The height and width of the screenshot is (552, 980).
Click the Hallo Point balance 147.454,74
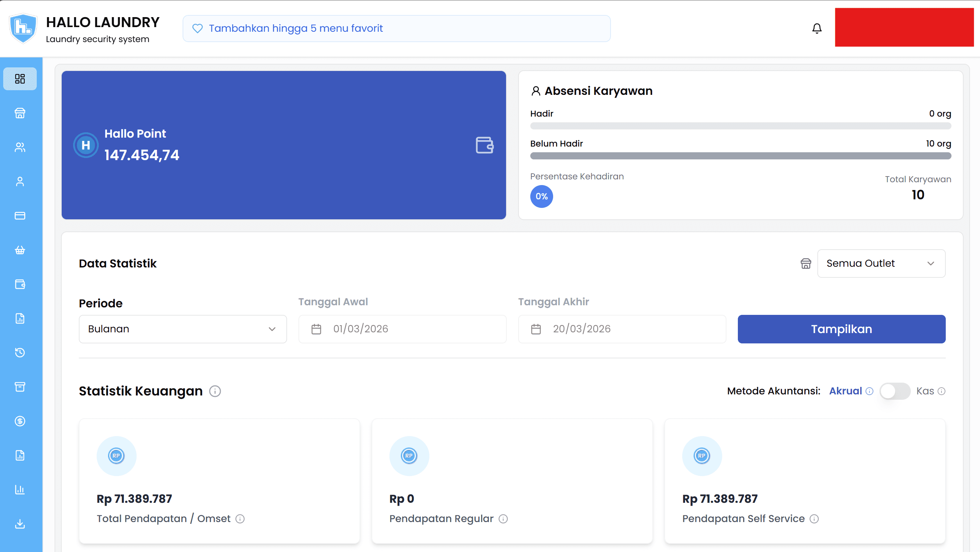coord(142,155)
